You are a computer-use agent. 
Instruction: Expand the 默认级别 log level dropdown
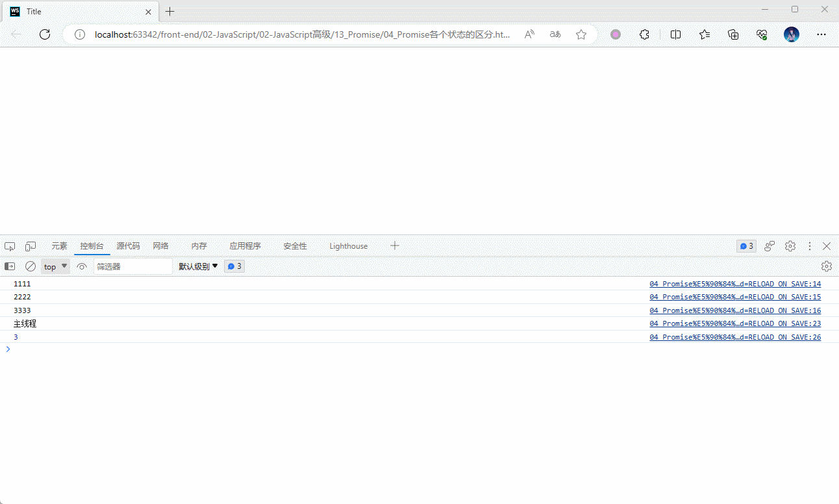(198, 266)
